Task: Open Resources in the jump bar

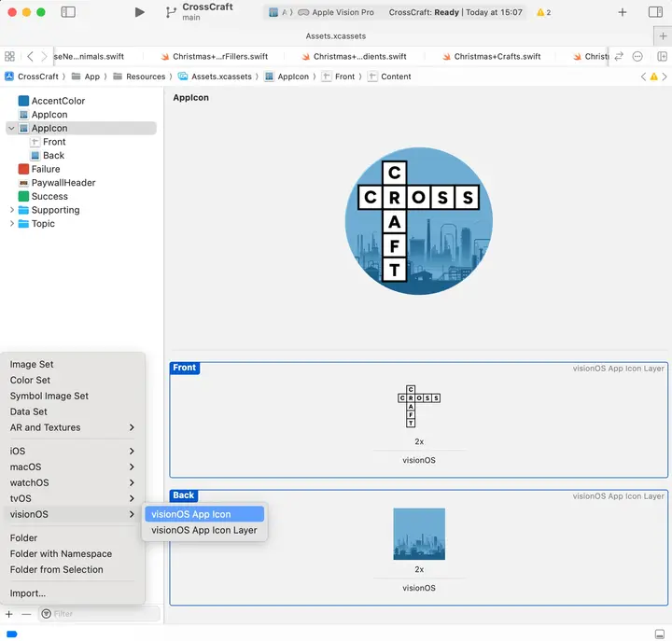Action: click(x=139, y=77)
